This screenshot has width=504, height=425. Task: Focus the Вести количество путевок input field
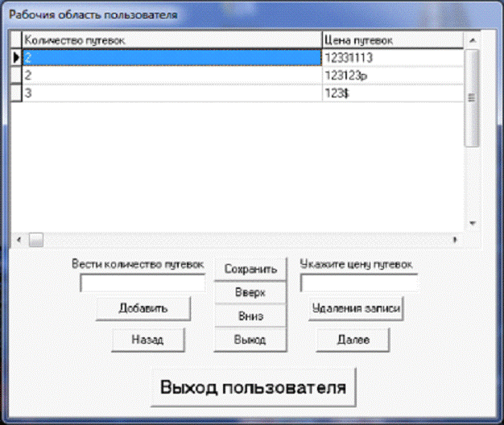(x=143, y=283)
